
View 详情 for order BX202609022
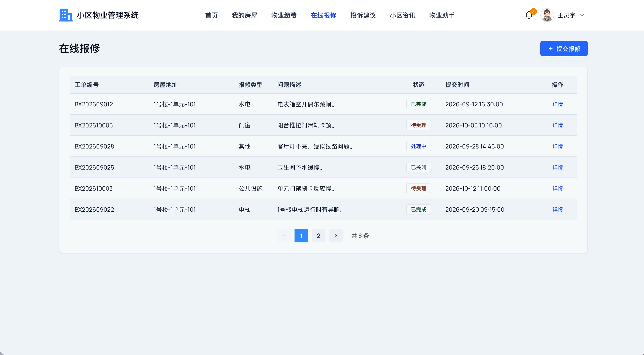point(557,209)
